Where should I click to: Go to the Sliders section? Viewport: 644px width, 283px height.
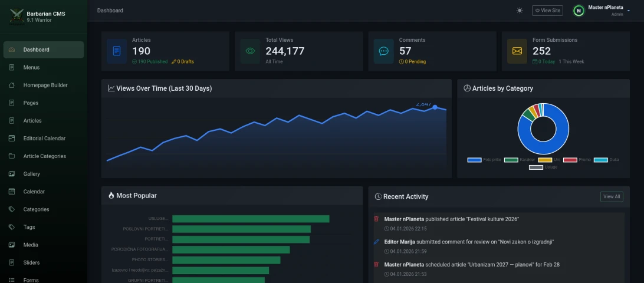coord(31,262)
